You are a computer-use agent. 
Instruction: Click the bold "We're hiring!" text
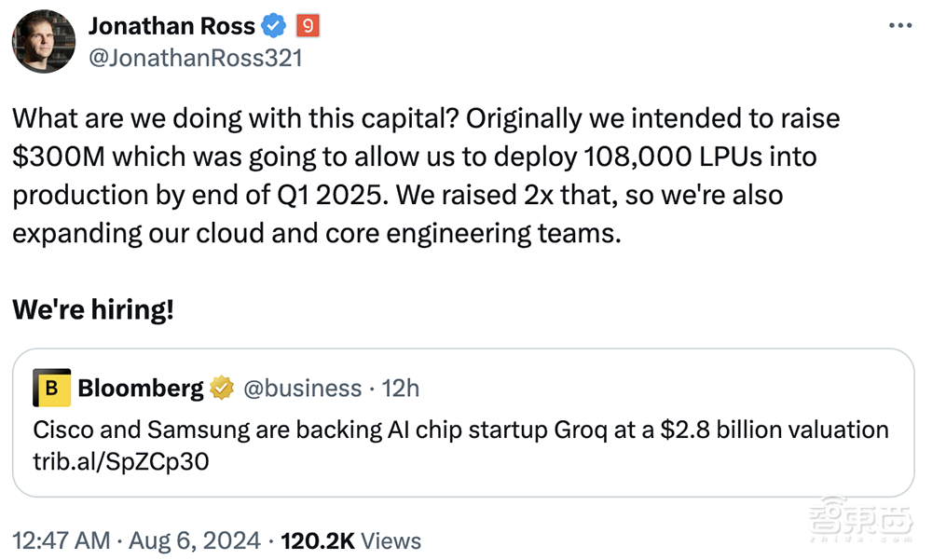93,310
